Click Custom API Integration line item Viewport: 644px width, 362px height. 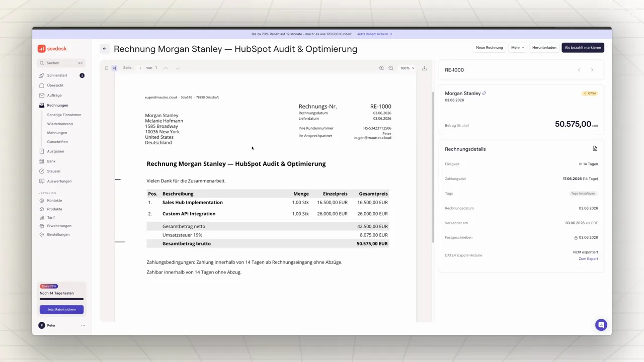pyautogui.click(x=189, y=214)
